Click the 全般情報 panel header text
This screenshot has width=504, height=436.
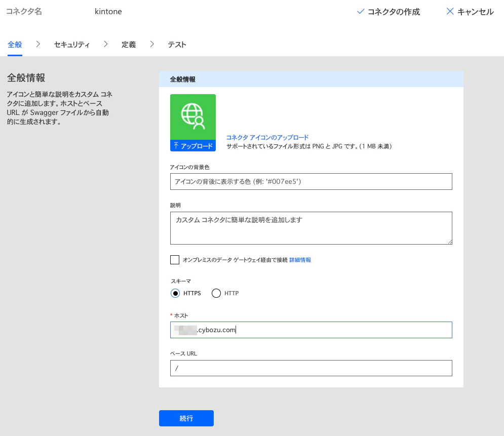pos(182,80)
